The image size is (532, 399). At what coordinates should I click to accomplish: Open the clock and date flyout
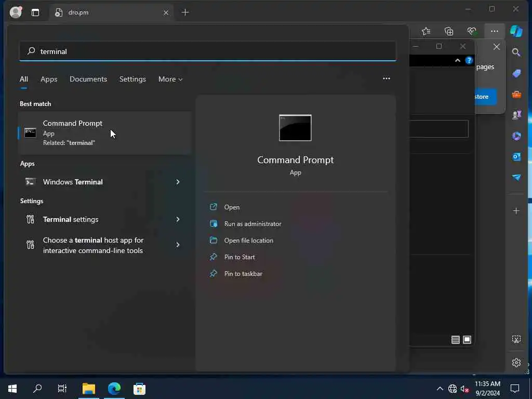(487, 389)
